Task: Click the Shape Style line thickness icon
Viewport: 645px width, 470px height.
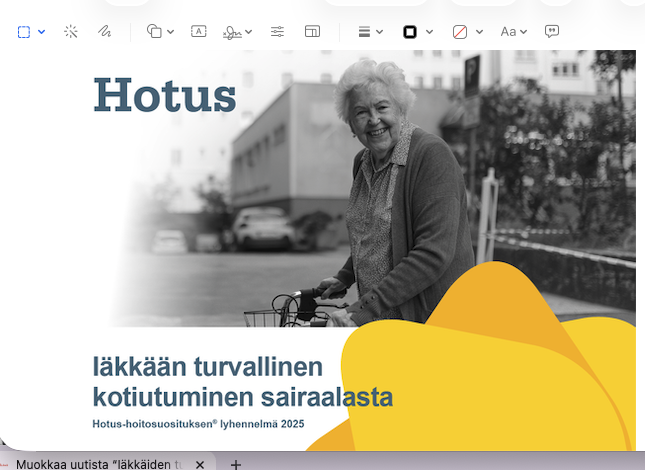Action: pyautogui.click(x=364, y=32)
